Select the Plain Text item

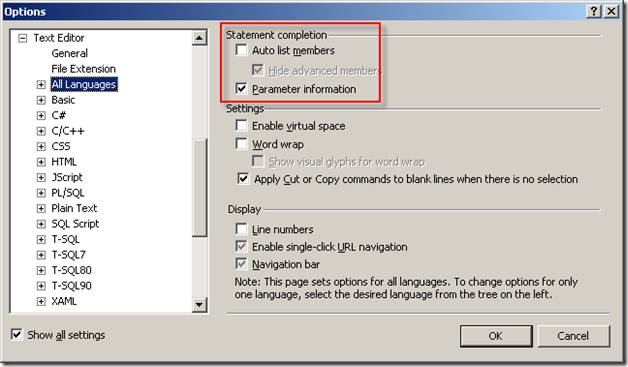coord(74,208)
